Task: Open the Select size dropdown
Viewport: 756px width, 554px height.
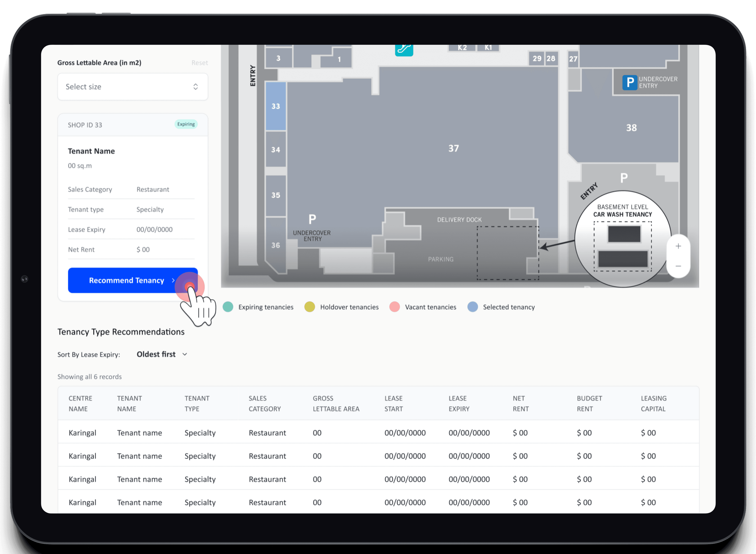Action: tap(132, 87)
